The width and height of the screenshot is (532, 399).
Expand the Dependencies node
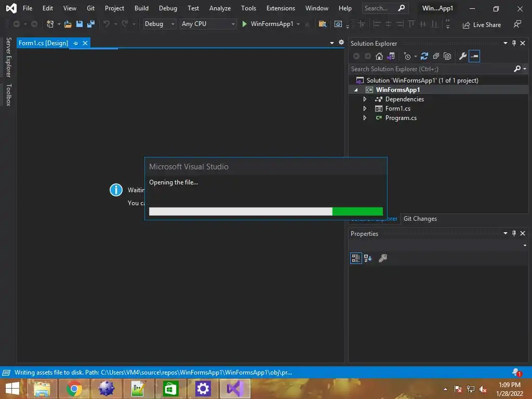365,99
